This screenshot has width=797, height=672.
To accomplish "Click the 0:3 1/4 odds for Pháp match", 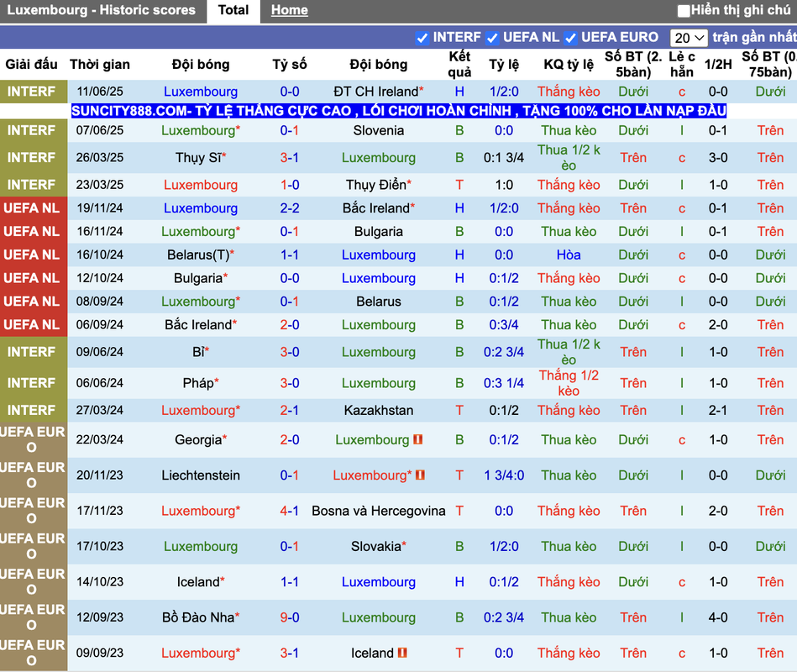I will pos(504,383).
